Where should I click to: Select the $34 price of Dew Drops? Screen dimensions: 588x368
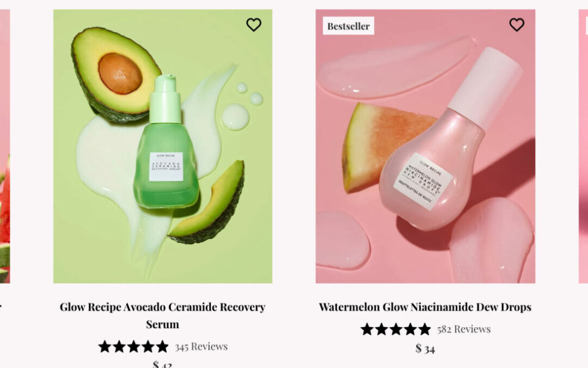[x=425, y=348]
